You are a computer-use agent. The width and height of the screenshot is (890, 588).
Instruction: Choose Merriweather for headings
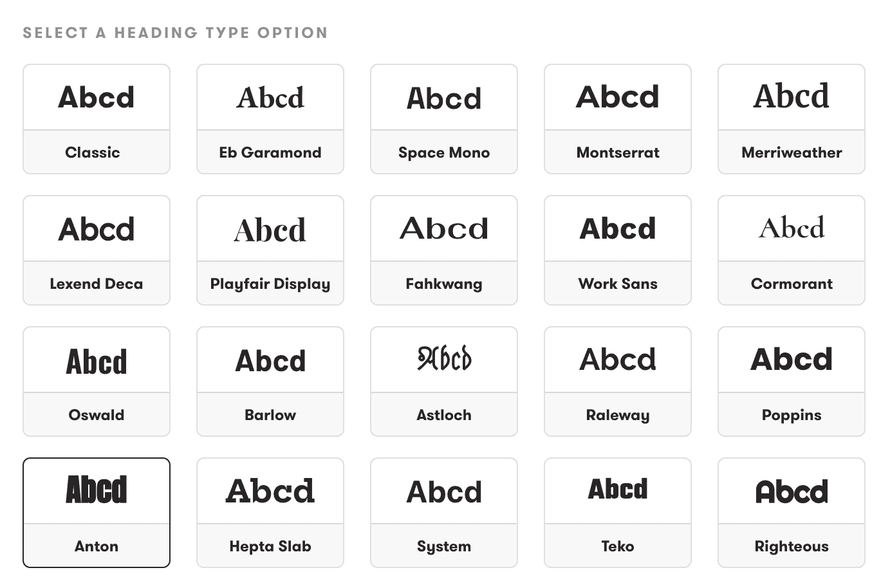791,119
